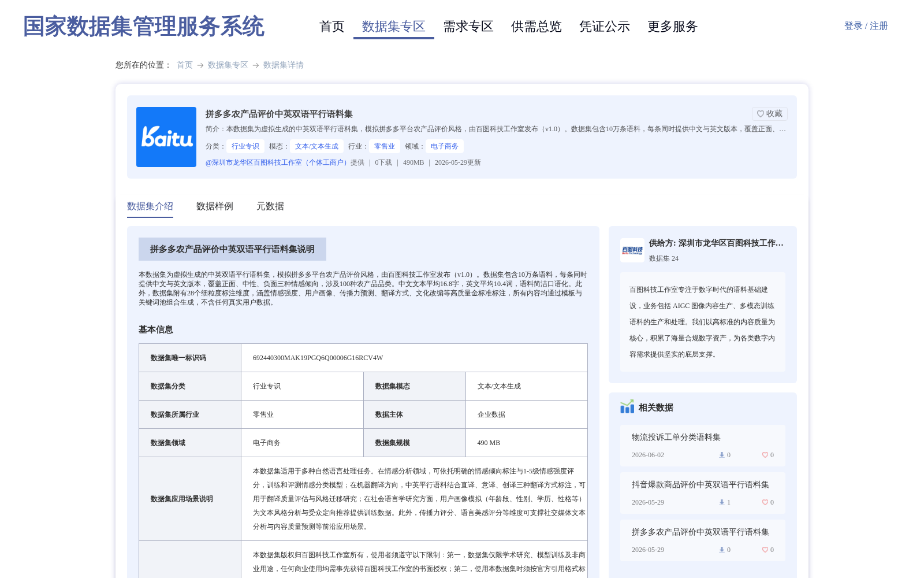The height and width of the screenshot is (578, 924).
Task: Click the 收藏 favorite button
Action: tap(770, 114)
